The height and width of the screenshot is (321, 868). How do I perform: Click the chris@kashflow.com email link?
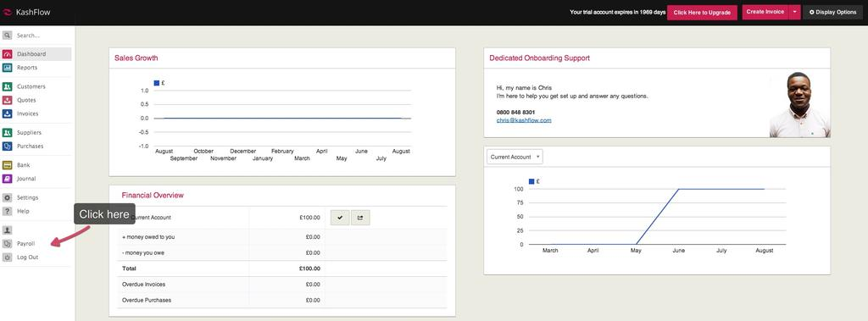pyautogui.click(x=524, y=120)
